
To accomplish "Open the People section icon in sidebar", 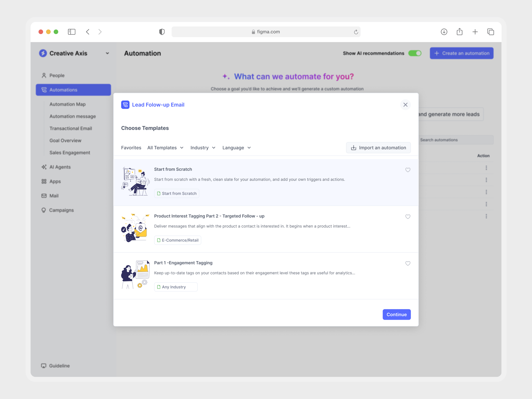I will click(44, 75).
